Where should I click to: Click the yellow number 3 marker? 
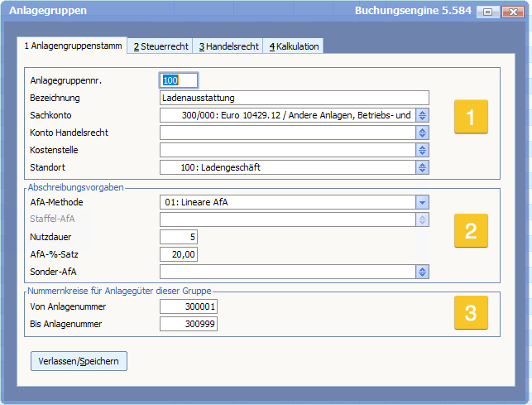470,312
